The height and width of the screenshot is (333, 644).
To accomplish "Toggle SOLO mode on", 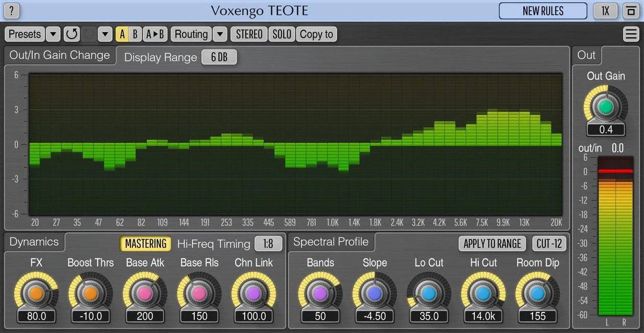I will [x=282, y=34].
